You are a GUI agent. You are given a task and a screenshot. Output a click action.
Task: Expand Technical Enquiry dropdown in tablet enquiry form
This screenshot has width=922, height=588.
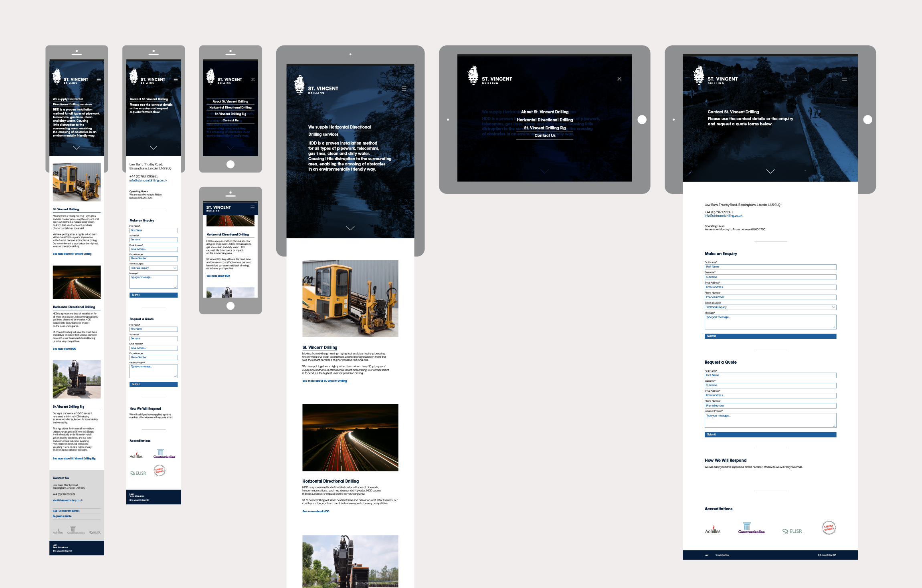770,307
